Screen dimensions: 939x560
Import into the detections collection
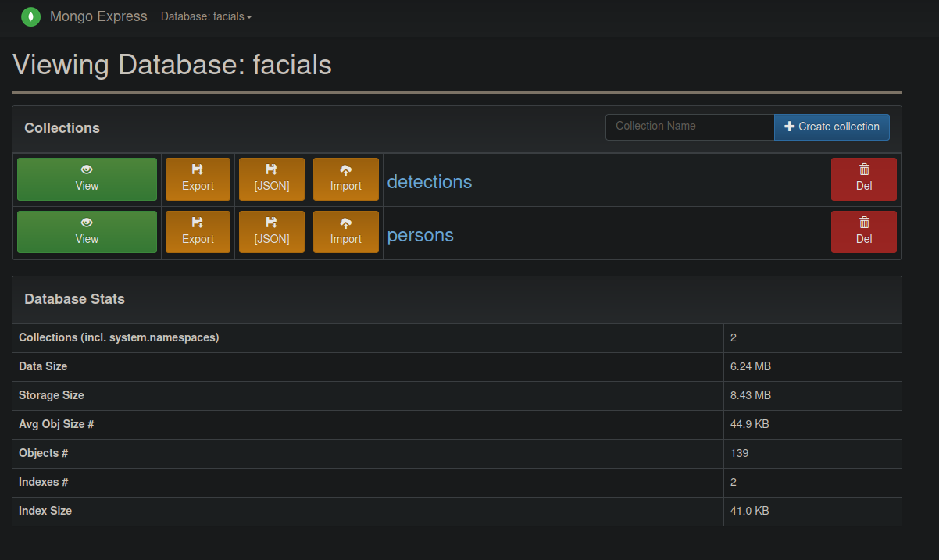(346, 179)
